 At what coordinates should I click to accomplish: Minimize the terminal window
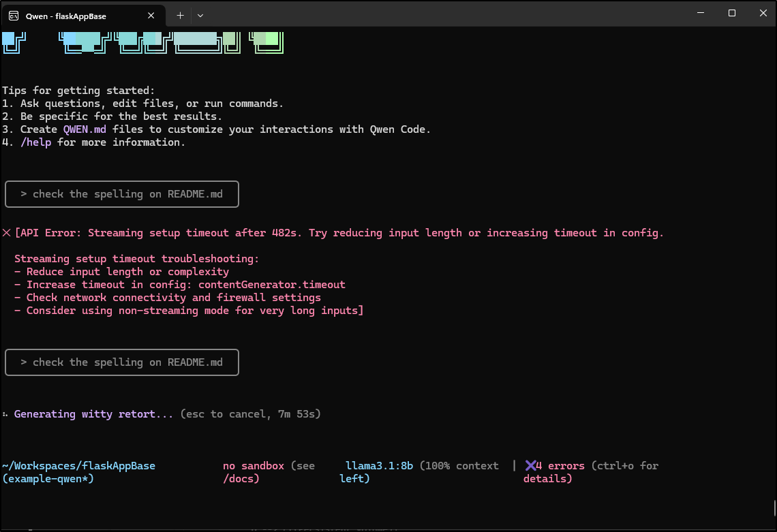(701, 13)
